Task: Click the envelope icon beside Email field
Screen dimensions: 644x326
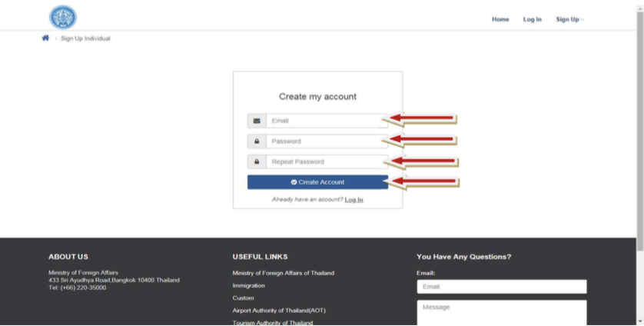Action: (x=257, y=121)
